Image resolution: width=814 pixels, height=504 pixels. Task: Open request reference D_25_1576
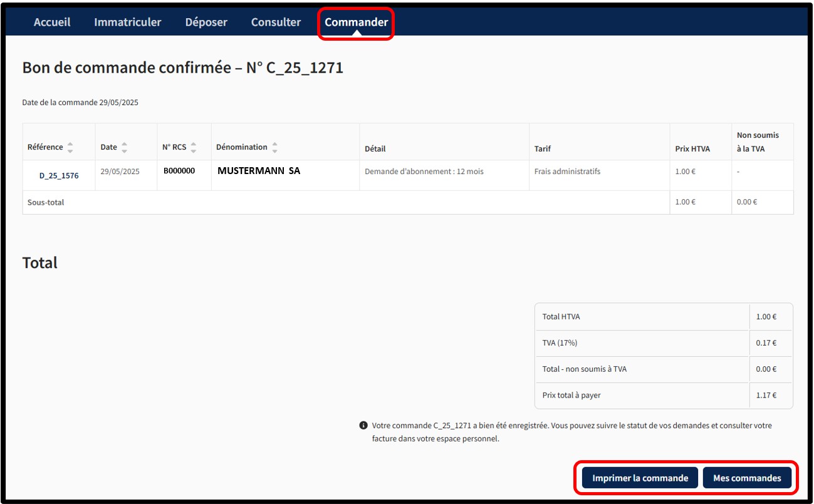[x=59, y=176]
